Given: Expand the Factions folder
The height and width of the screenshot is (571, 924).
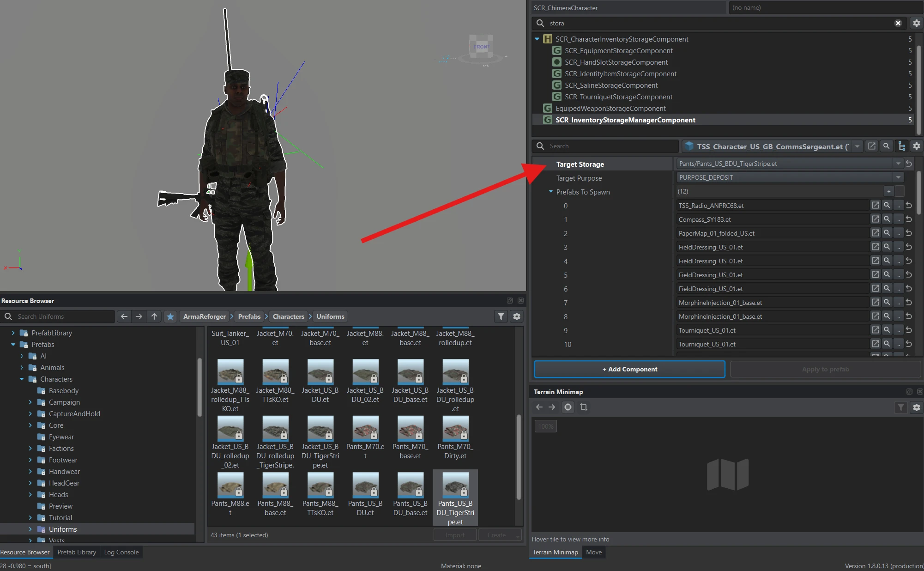Looking at the screenshot, I should 30,448.
